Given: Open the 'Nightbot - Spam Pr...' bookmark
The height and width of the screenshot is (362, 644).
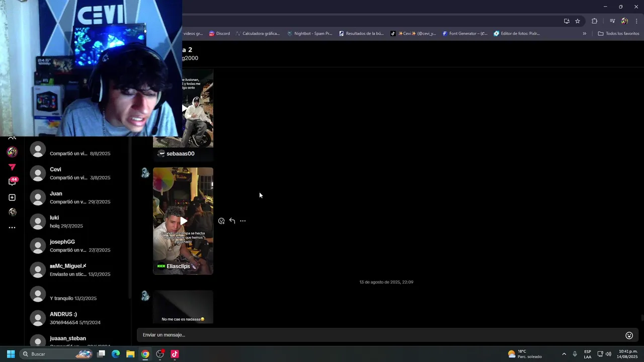Looking at the screenshot, I should pyautogui.click(x=309, y=34).
